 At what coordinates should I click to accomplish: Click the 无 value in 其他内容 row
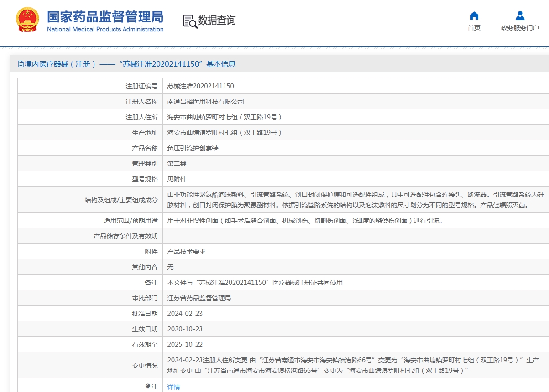(x=171, y=267)
